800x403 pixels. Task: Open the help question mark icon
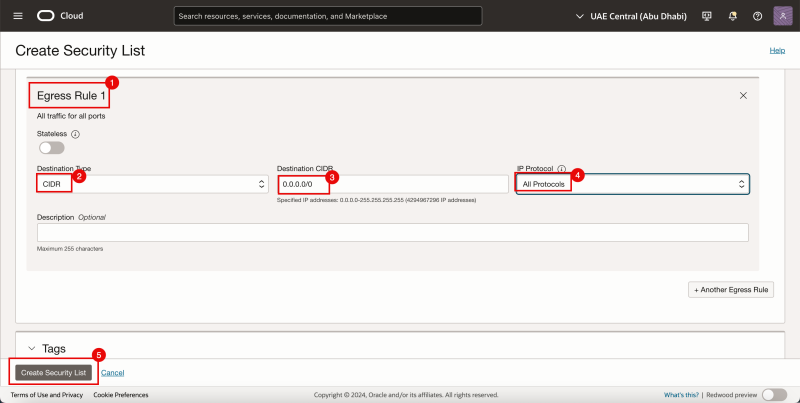click(756, 16)
